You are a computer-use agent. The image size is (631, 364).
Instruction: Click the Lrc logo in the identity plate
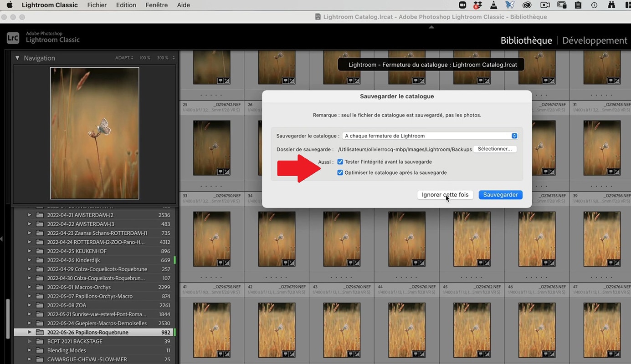(x=13, y=38)
